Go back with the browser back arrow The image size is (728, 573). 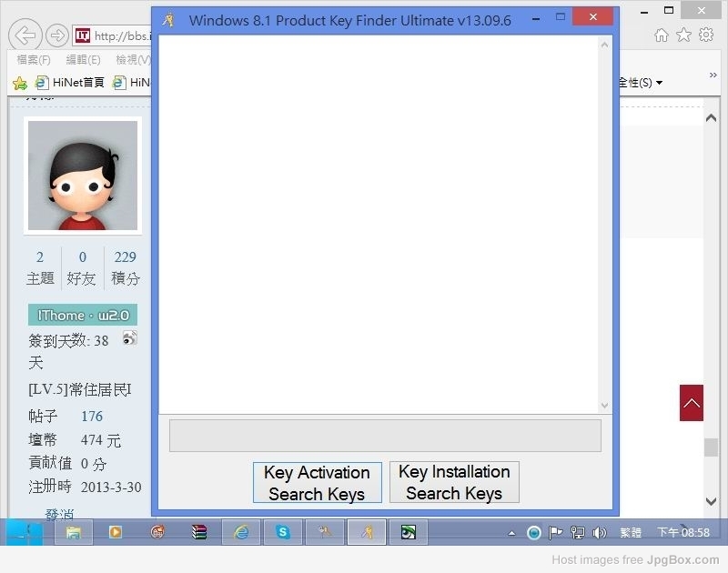pos(26,35)
